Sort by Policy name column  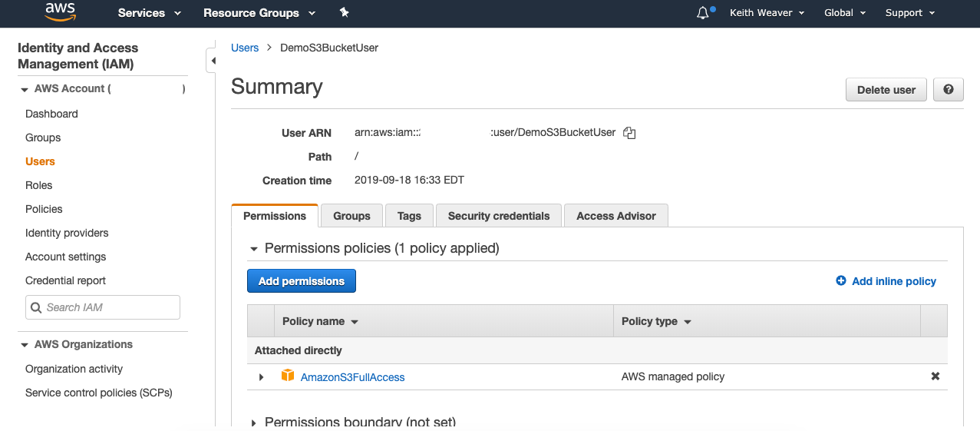(320, 321)
